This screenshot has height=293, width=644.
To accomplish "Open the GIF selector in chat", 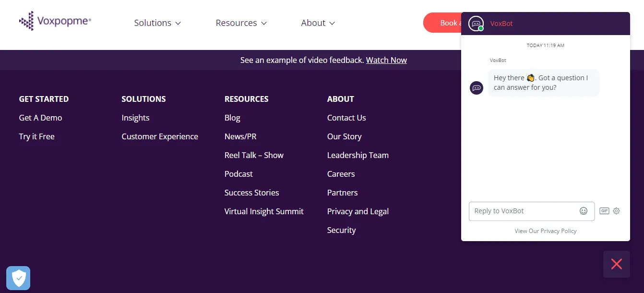I will point(604,211).
